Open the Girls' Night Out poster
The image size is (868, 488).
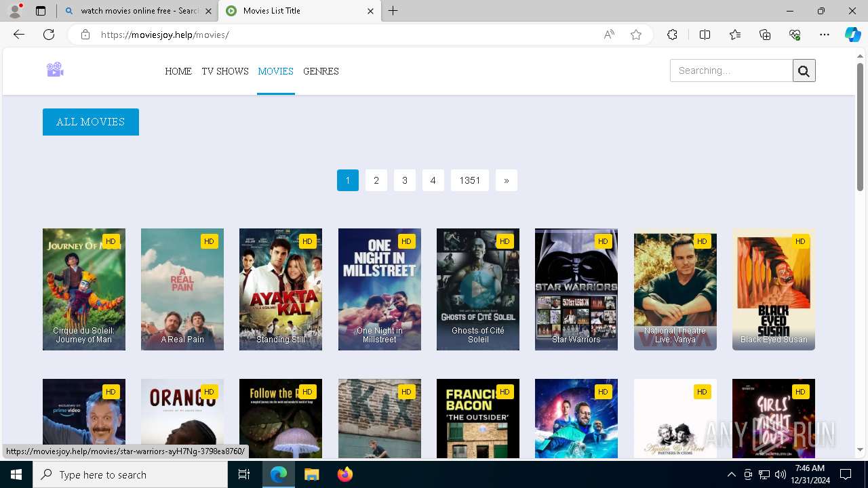(x=774, y=418)
